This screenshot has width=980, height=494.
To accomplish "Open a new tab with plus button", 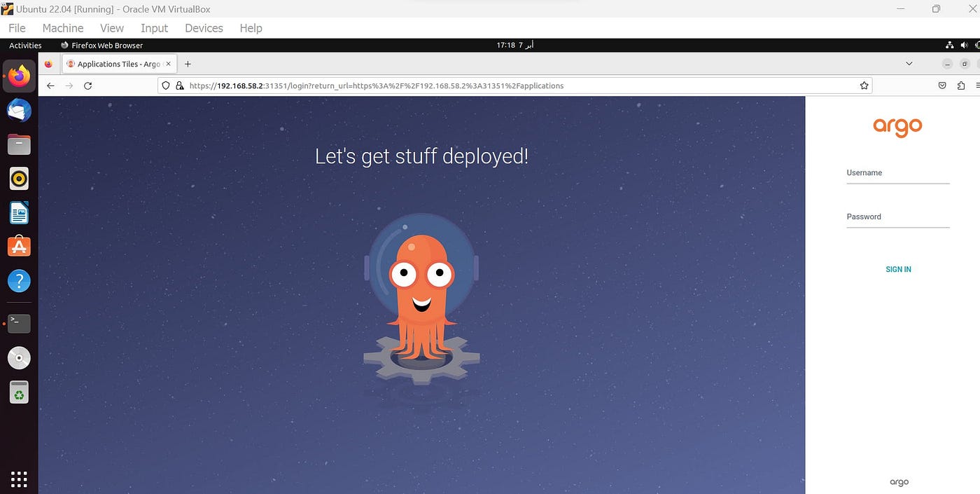I will tap(188, 64).
